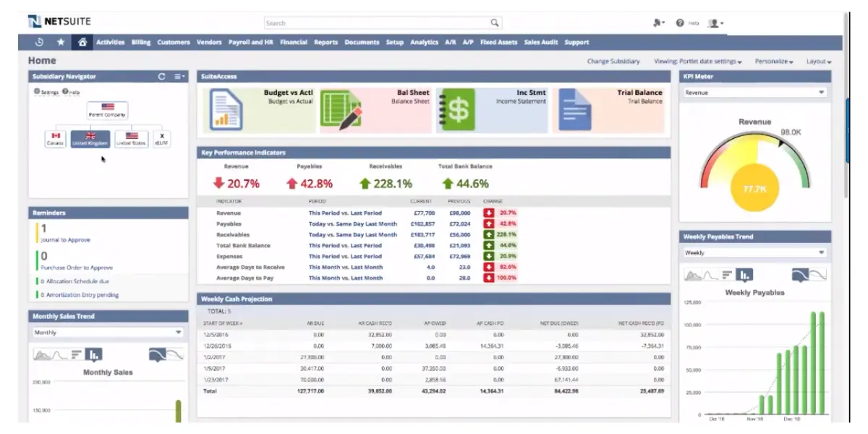Open the Weekly Payables Trend period dropdown
This screenshot has height=434, width=868.
point(754,252)
